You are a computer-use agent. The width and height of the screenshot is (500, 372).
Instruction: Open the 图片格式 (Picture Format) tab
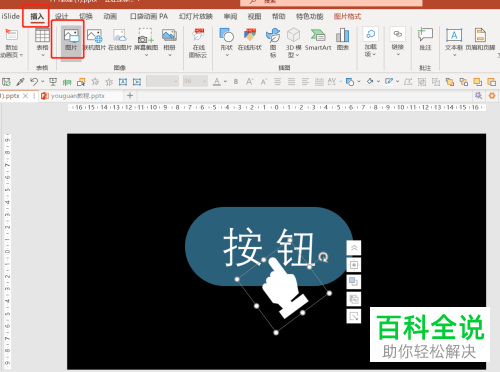[347, 16]
